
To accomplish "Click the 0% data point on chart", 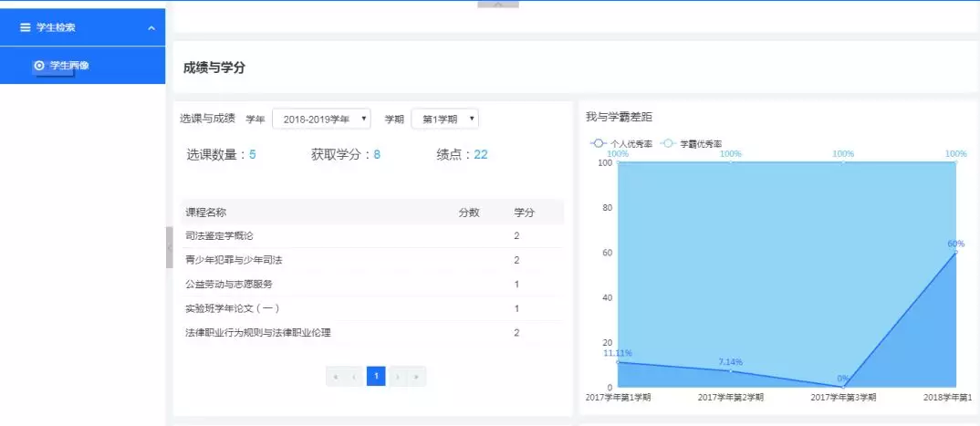I will [x=843, y=387].
